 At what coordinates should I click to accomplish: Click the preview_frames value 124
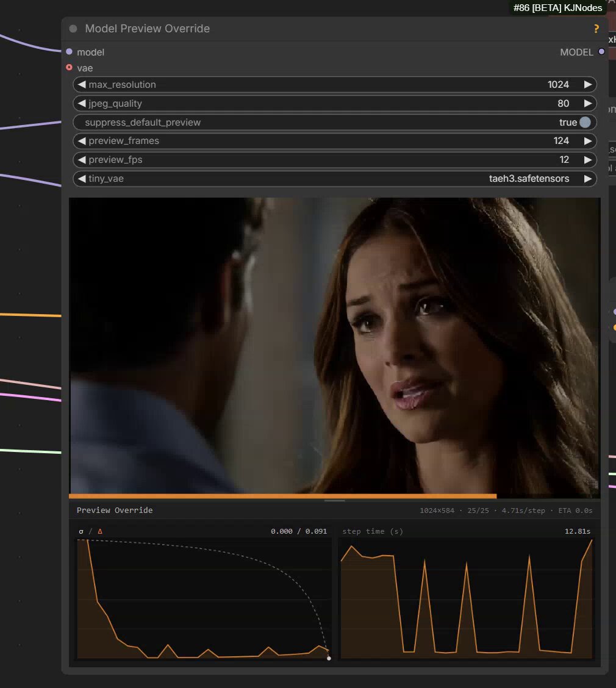coord(561,141)
